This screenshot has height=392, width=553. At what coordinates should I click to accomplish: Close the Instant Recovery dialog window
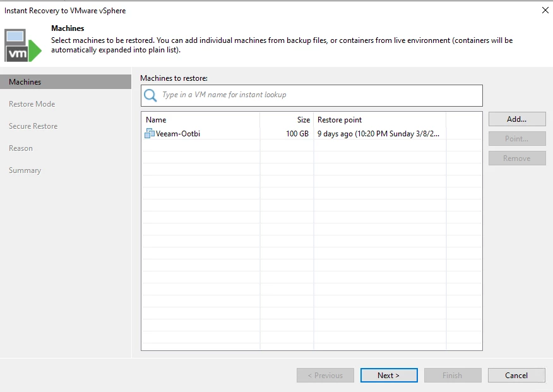point(545,10)
